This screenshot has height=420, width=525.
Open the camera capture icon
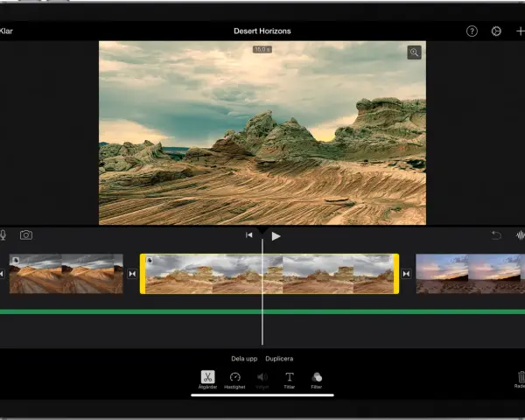pos(26,234)
